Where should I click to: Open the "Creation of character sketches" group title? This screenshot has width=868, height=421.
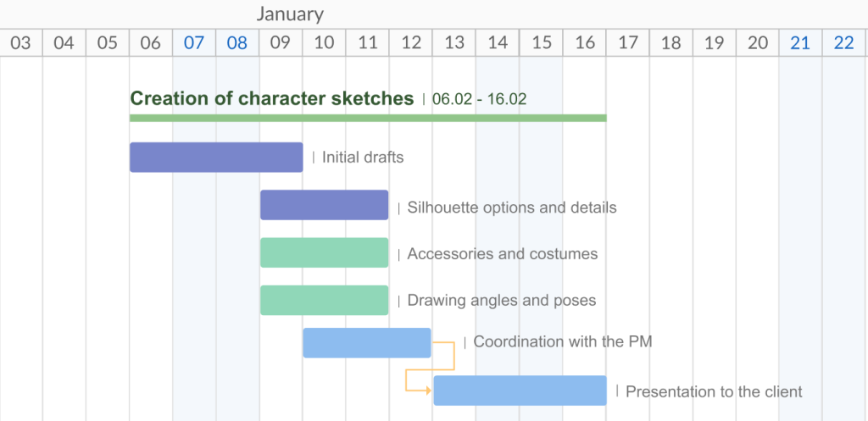click(x=271, y=98)
